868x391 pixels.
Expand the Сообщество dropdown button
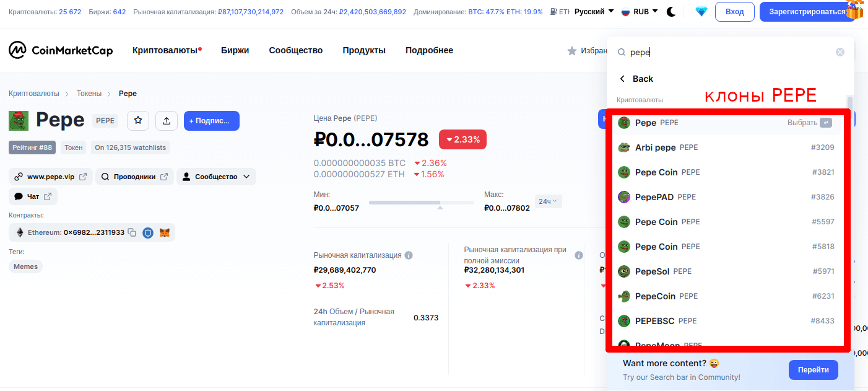(x=216, y=177)
